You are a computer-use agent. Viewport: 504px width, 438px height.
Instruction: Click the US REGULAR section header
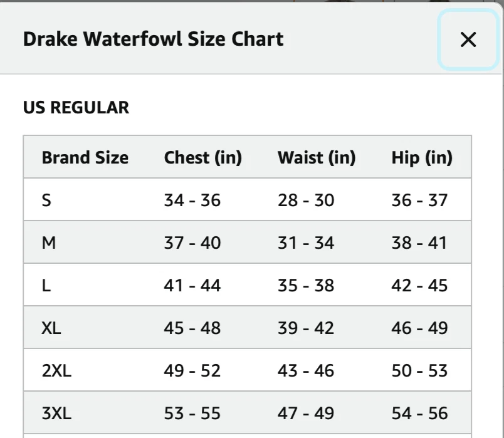[75, 107]
